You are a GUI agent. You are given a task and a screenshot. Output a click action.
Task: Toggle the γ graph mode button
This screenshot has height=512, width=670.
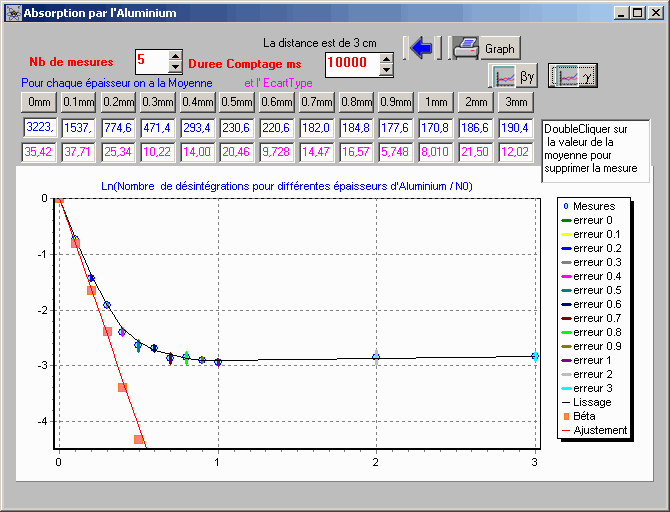(x=575, y=76)
